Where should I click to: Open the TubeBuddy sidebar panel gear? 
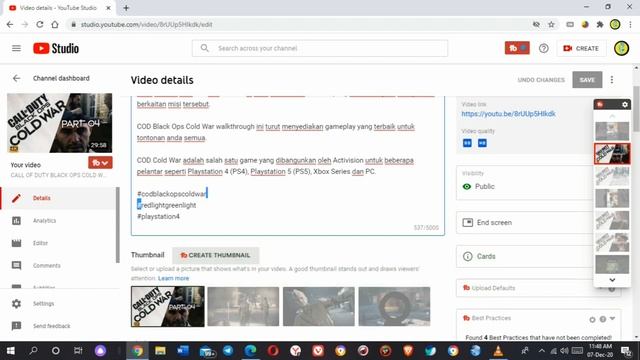624,104
